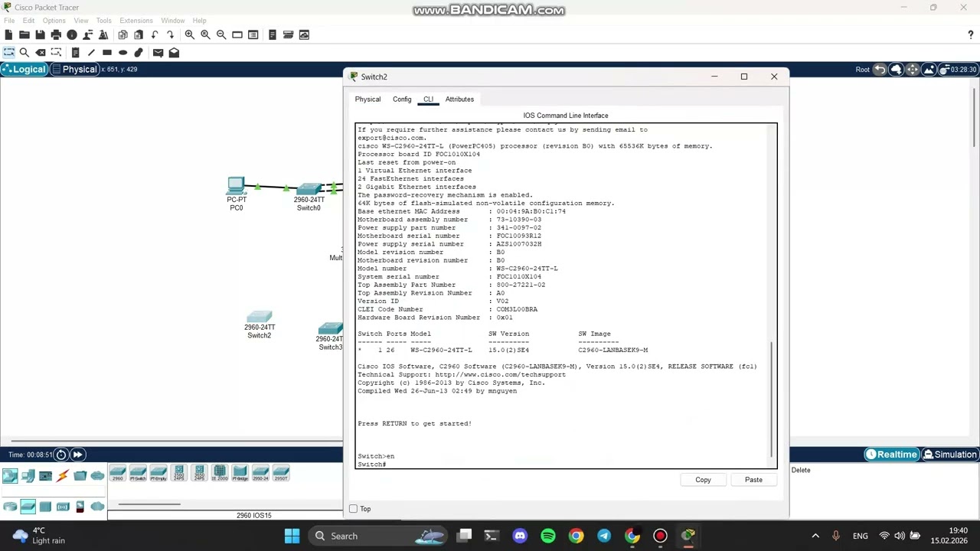980x551 pixels.
Task: Click Power Cycle Devices button
Action: pyautogui.click(x=61, y=455)
